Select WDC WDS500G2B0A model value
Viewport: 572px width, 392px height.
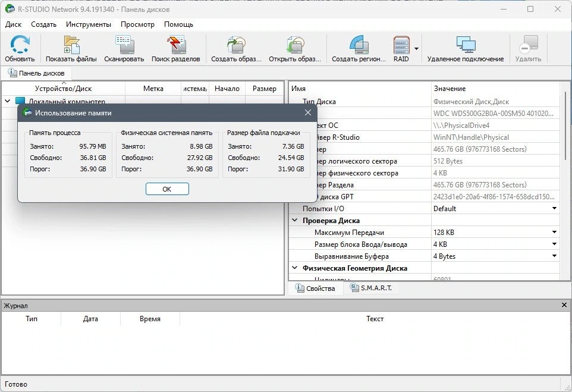point(493,113)
